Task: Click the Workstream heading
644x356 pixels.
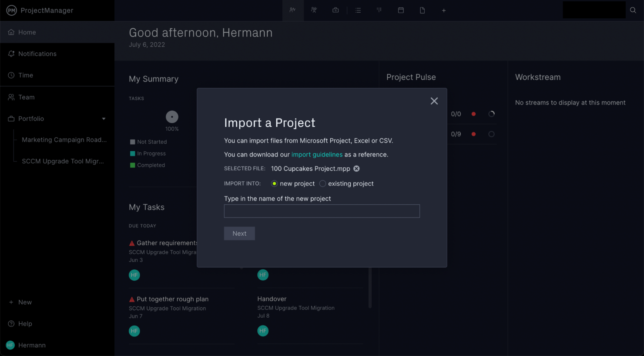Action: pos(538,77)
